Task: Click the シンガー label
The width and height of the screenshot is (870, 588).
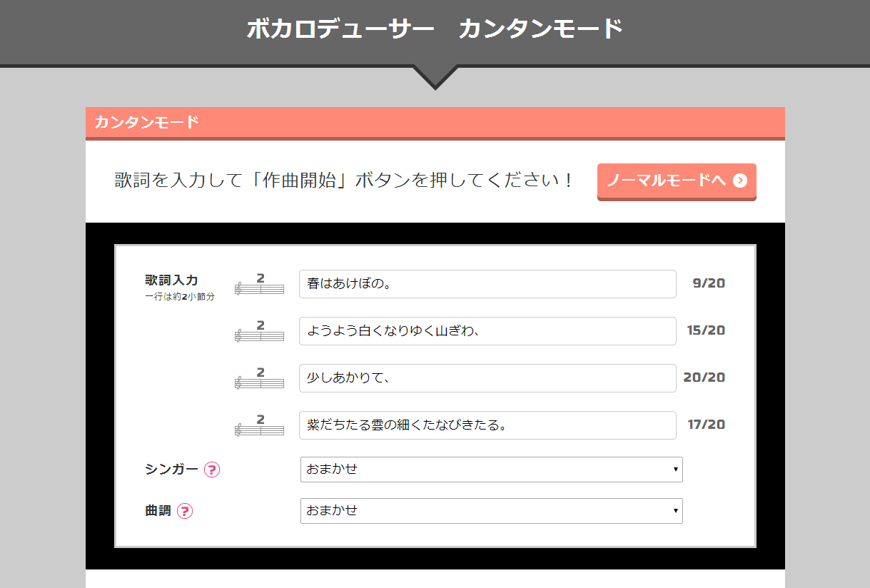Action: [172, 470]
